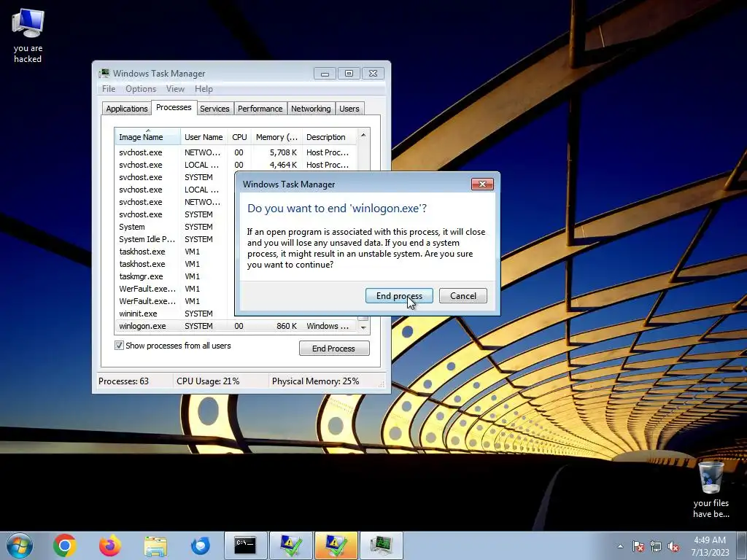747x560 pixels.
Task: Switch to the Networking tab
Action: (311, 109)
